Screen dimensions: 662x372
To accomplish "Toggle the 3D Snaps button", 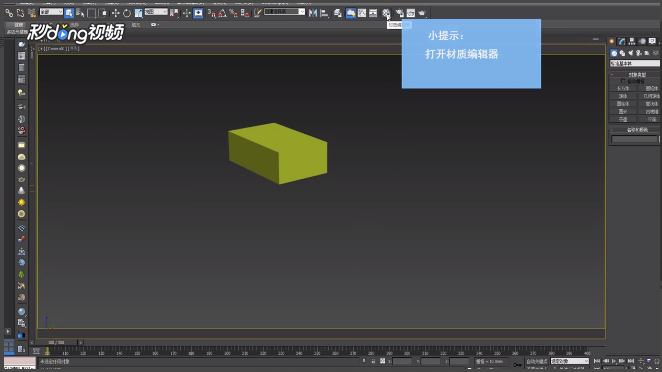I will click(x=211, y=13).
